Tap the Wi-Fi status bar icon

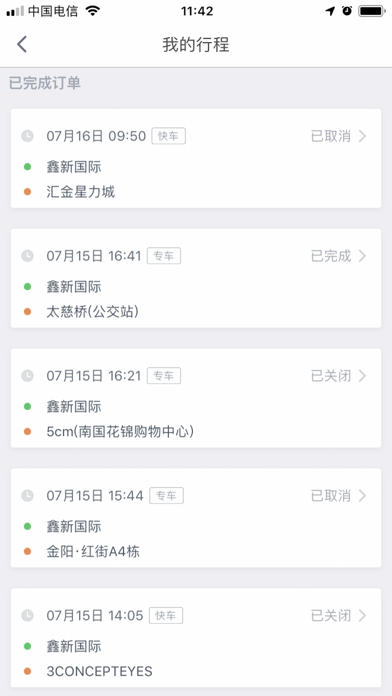pos(93,11)
